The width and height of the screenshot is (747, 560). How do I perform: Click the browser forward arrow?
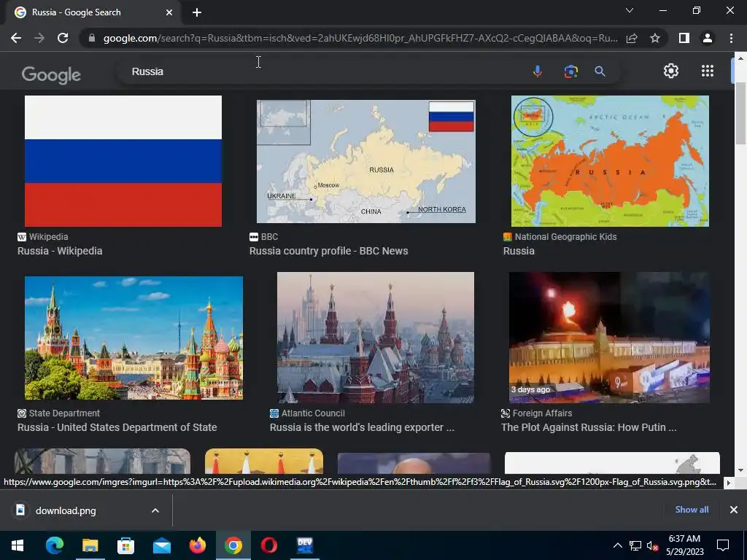click(x=39, y=38)
